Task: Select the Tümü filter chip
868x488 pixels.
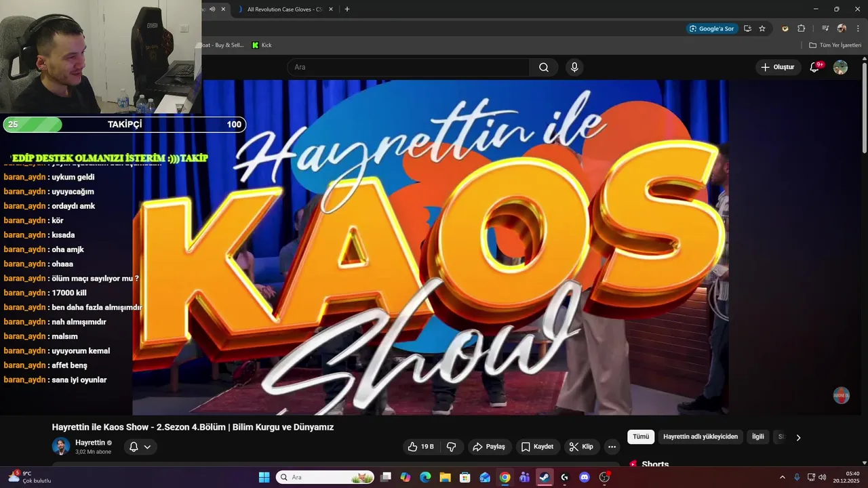Action: click(641, 437)
